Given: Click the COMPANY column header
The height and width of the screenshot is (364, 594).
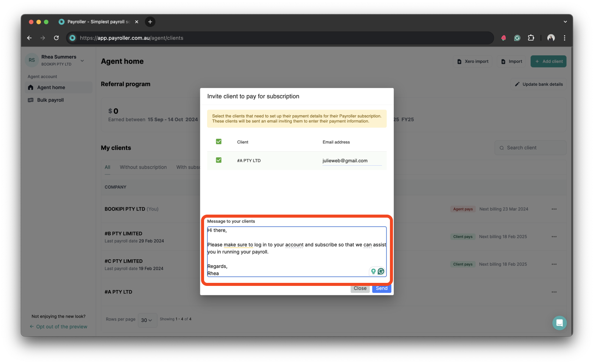Looking at the screenshot, I should [x=115, y=187].
